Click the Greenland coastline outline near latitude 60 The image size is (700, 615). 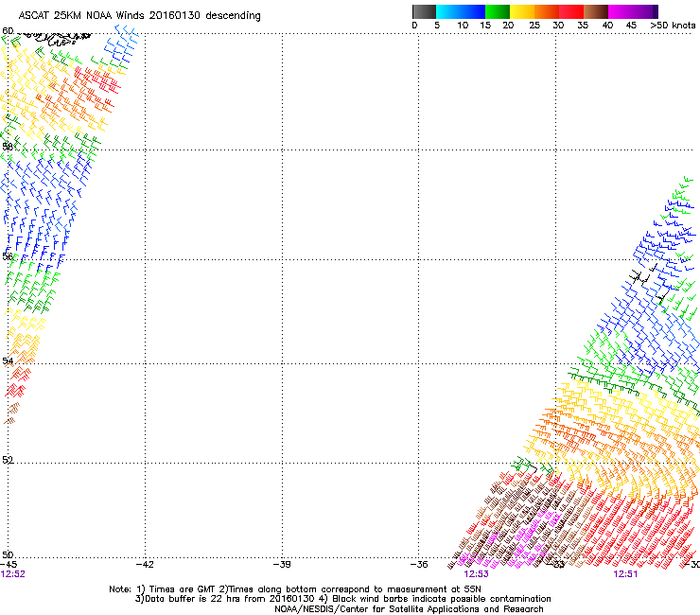click(x=56, y=39)
